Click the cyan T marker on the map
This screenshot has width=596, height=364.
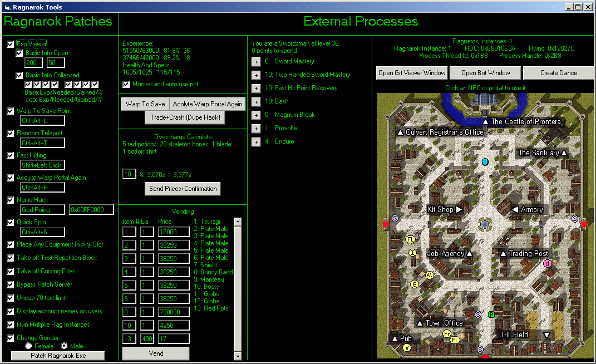pyautogui.click(x=485, y=162)
